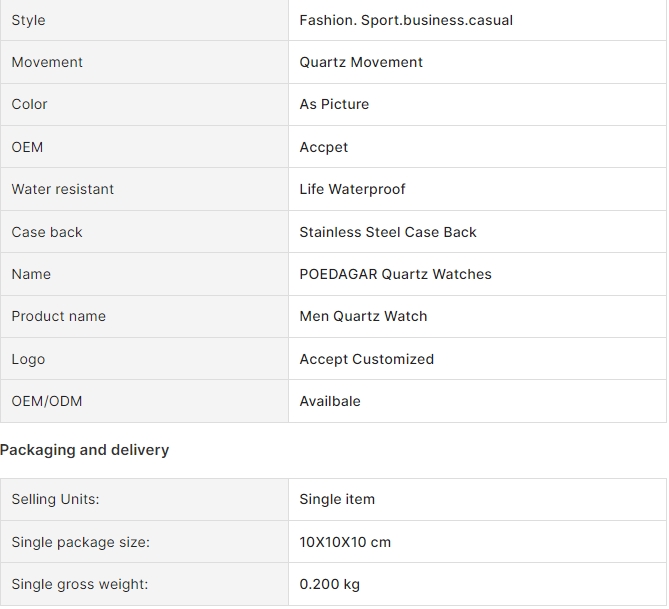
Task: Select the '0.200 kg' gross weight value
Action: [x=329, y=584]
